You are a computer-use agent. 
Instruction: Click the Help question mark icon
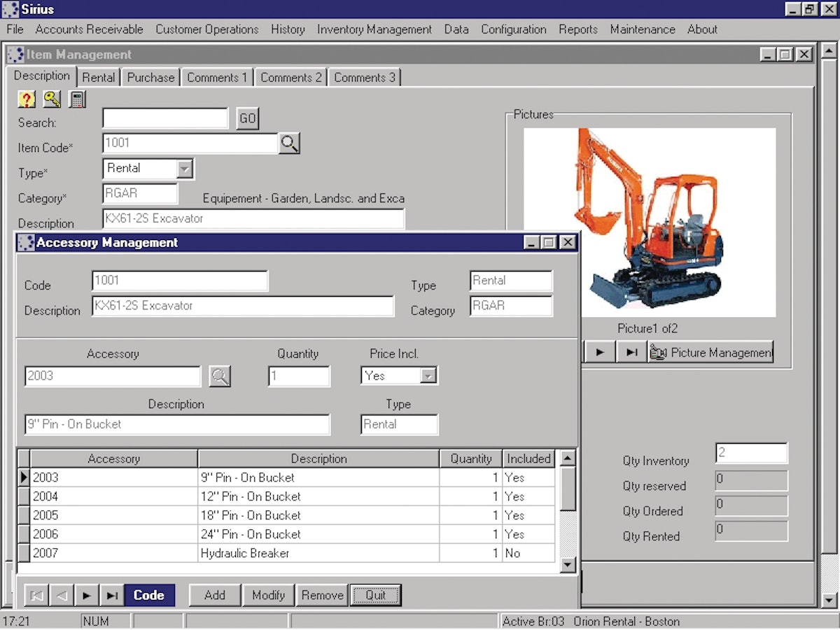26,99
